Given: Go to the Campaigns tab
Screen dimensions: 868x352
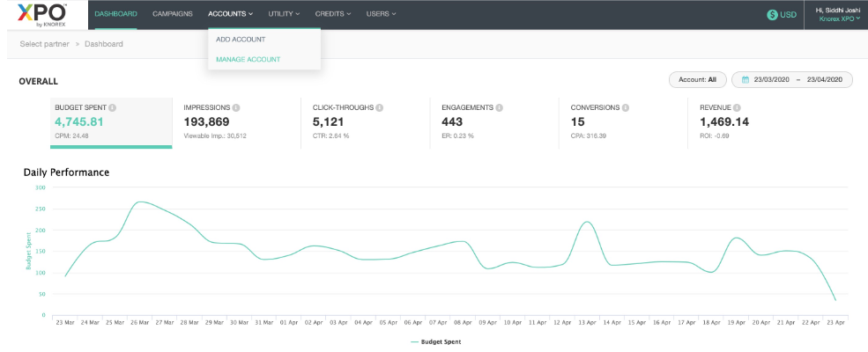Looking at the screenshot, I should (x=173, y=14).
